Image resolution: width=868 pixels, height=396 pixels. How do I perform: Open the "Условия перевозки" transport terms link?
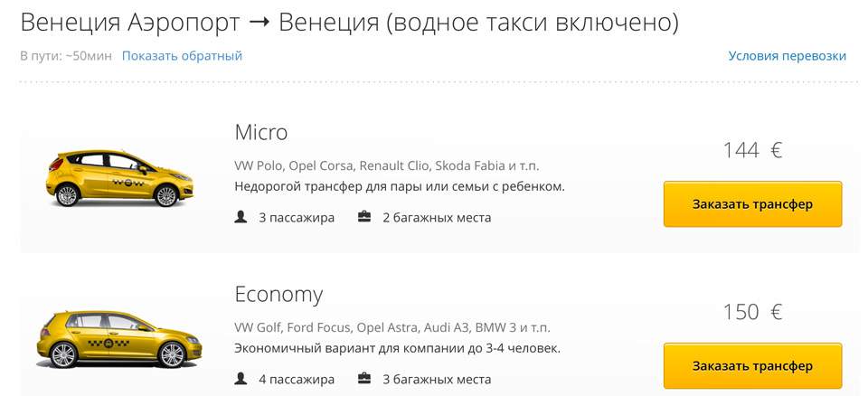point(787,56)
